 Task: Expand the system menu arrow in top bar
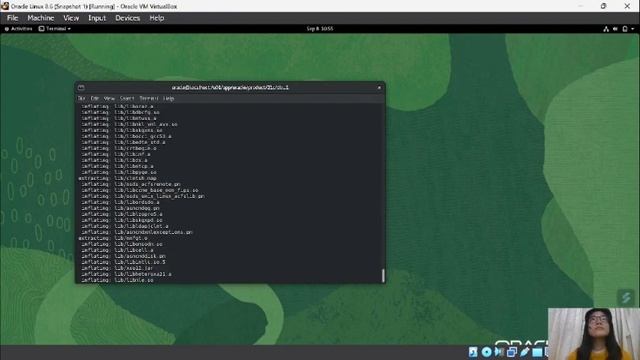(633, 29)
